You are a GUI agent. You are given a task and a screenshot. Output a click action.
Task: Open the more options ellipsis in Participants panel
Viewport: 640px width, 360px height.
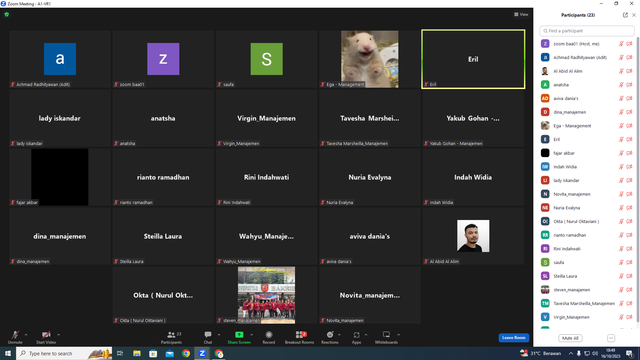(611, 338)
